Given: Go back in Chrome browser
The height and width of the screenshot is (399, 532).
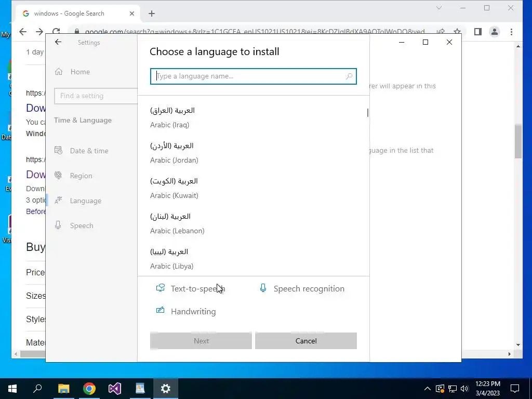Looking at the screenshot, I should 23,32.
